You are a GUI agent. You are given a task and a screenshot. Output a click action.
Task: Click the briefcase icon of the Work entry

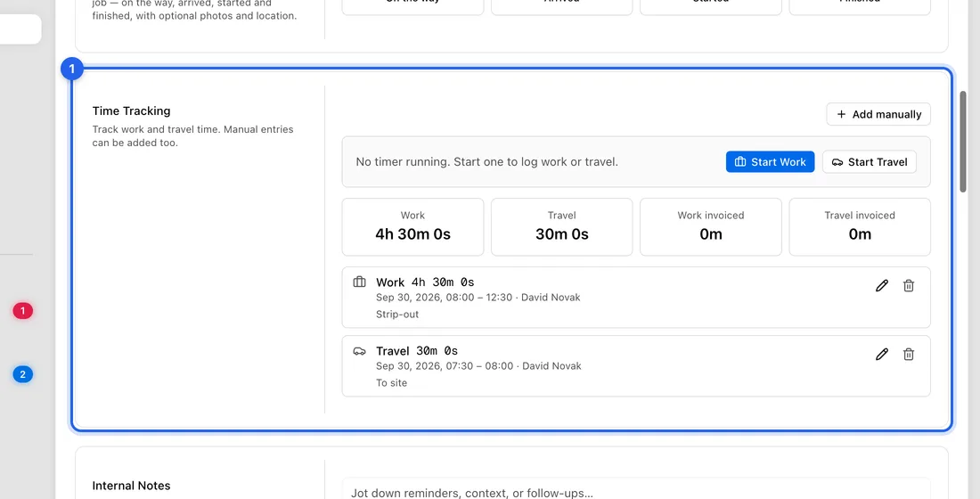click(359, 282)
